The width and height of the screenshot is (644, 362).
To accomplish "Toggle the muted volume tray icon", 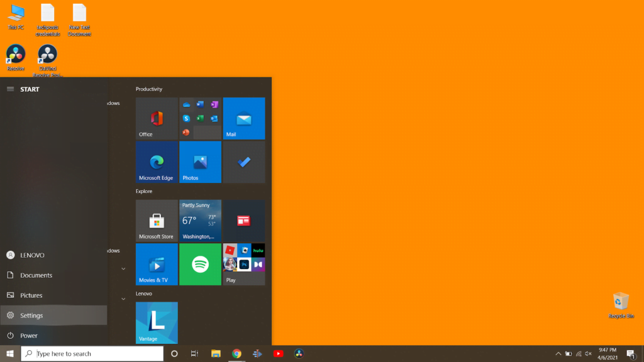I will coord(588,353).
